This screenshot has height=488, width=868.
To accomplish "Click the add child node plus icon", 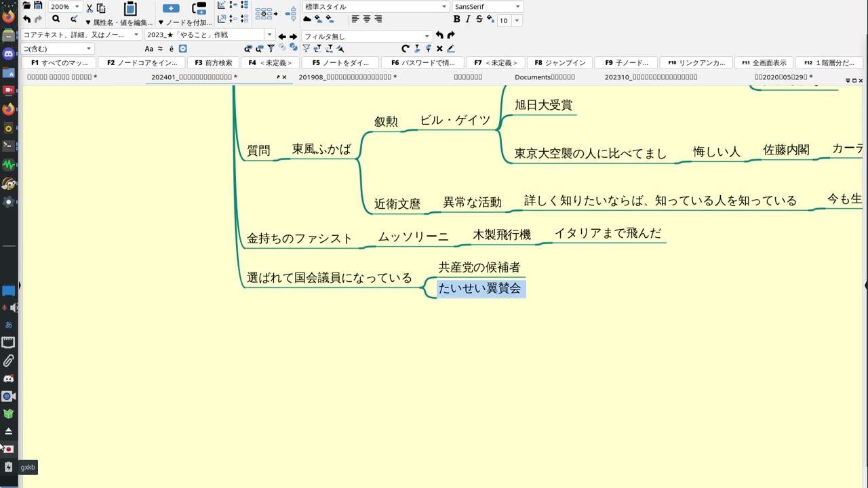I will pyautogui.click(x=171, y=8).
